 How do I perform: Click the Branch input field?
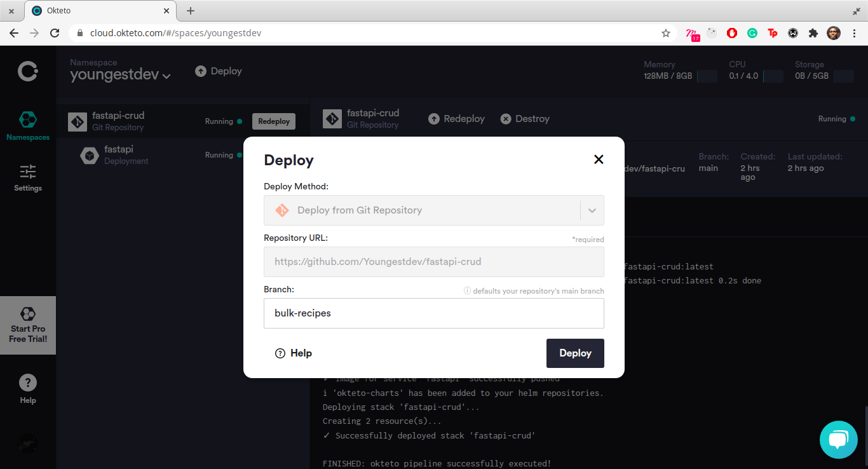(434, 313)
